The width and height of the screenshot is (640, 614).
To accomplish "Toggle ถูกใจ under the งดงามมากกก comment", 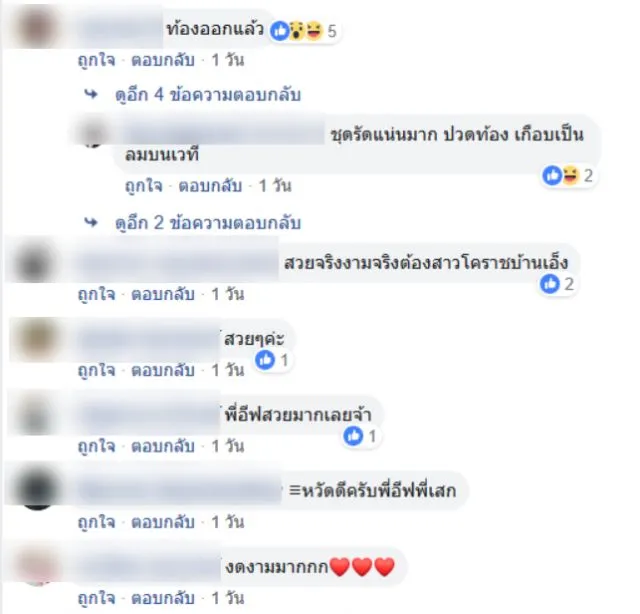I will tap(97, 598).
